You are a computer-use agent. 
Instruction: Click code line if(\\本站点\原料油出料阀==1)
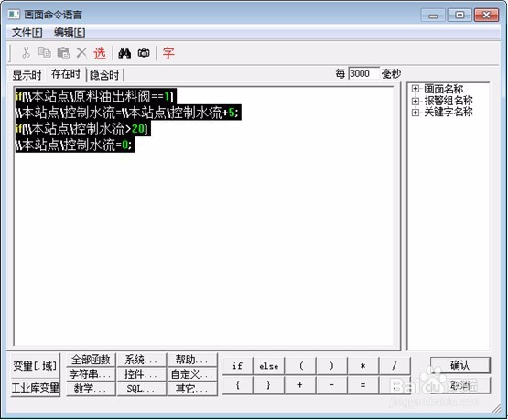(x=95, y=96)
